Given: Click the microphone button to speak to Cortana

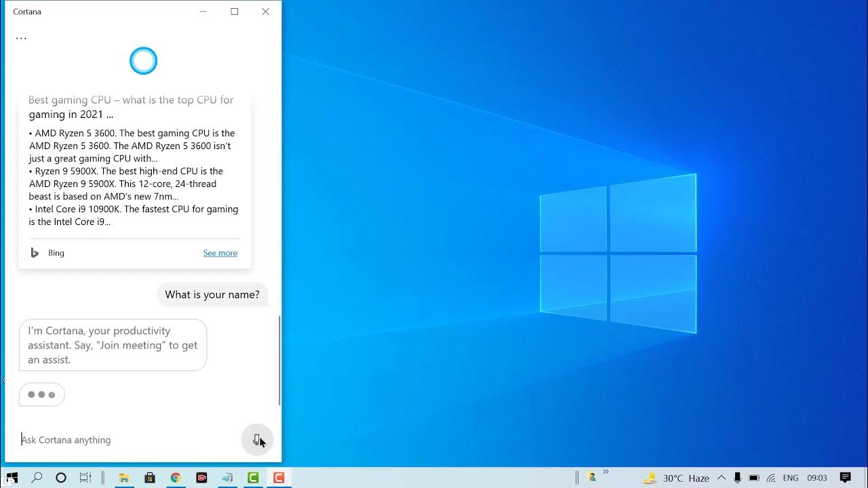Looking at the screenshot, I should pyautogui.click(x=257, y=440).
